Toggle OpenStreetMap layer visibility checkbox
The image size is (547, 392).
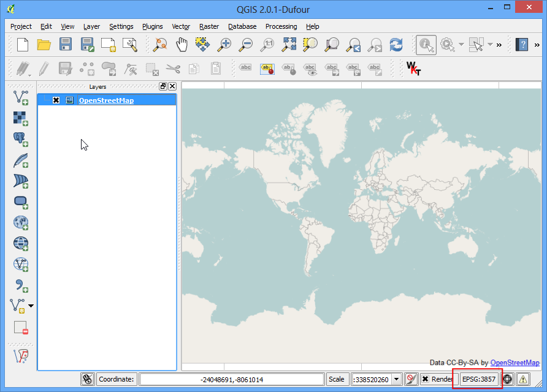(x=56, y=100)
